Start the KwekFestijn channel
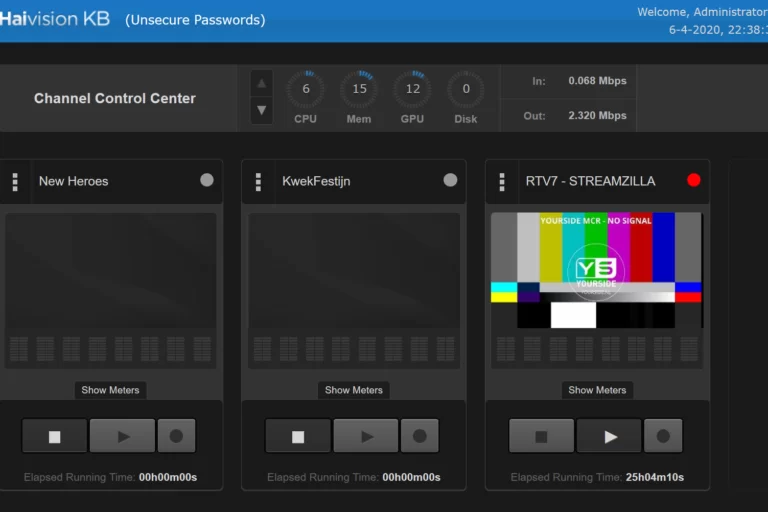The height and width of the screenshot is (512, 768). 366,436
